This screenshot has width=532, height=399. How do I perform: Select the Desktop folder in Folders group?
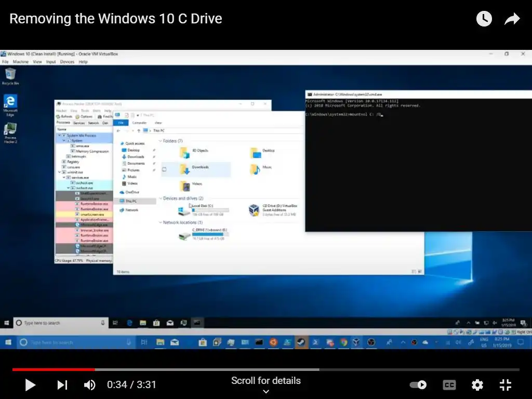[x=262, y=153]
